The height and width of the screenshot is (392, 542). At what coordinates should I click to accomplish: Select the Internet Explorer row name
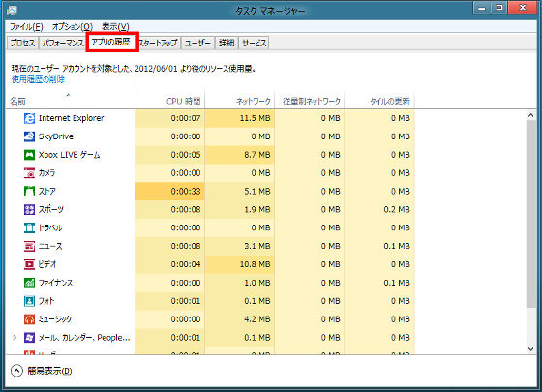pos(72,118)
